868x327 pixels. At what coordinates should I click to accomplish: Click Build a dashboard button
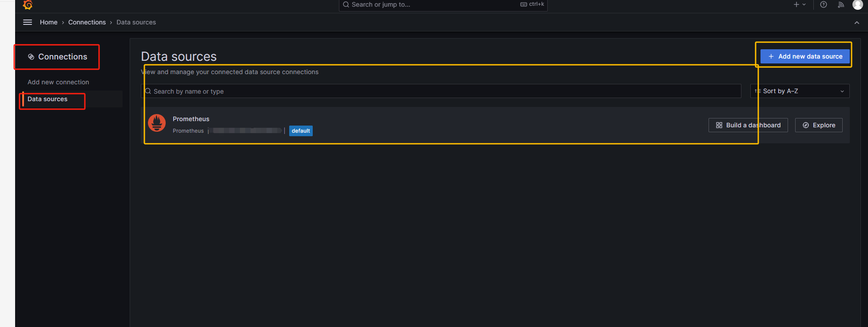748,125
